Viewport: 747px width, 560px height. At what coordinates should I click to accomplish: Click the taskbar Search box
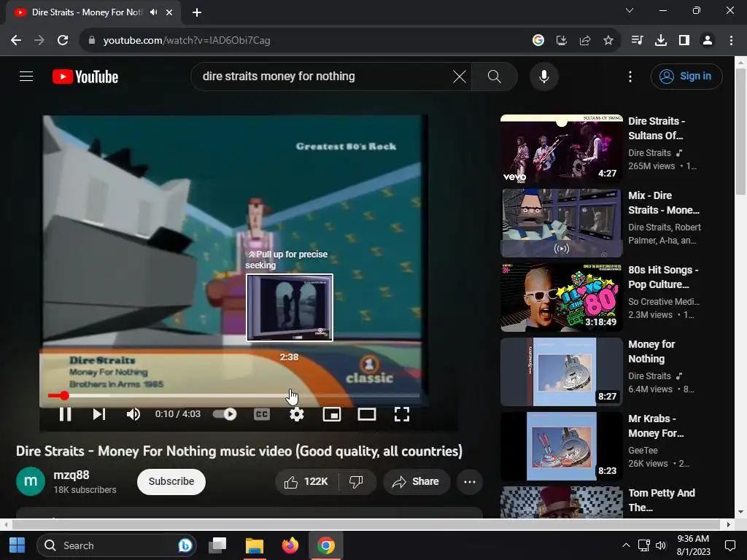click(x=117, y=545)
